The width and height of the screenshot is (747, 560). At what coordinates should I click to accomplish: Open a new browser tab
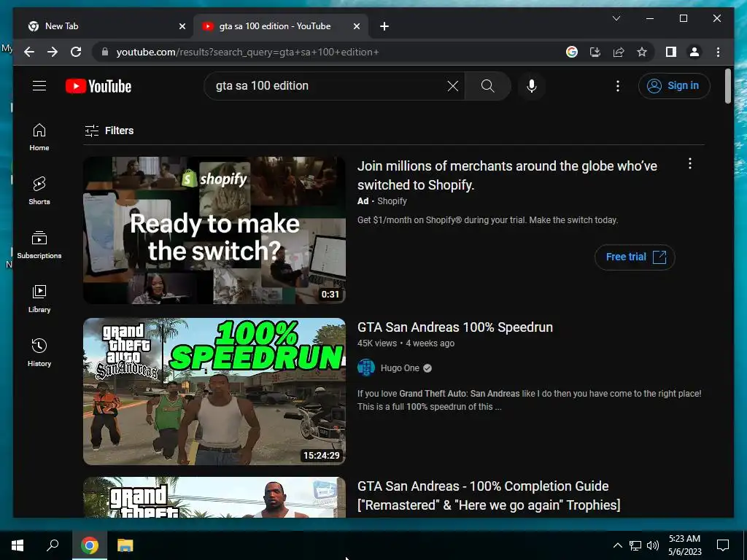(384, 26)
